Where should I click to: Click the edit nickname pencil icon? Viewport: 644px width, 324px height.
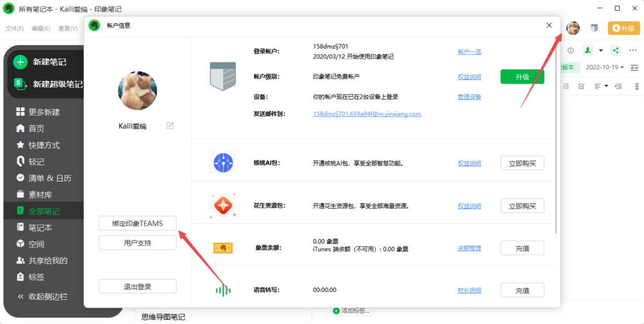tap(170, 126)
